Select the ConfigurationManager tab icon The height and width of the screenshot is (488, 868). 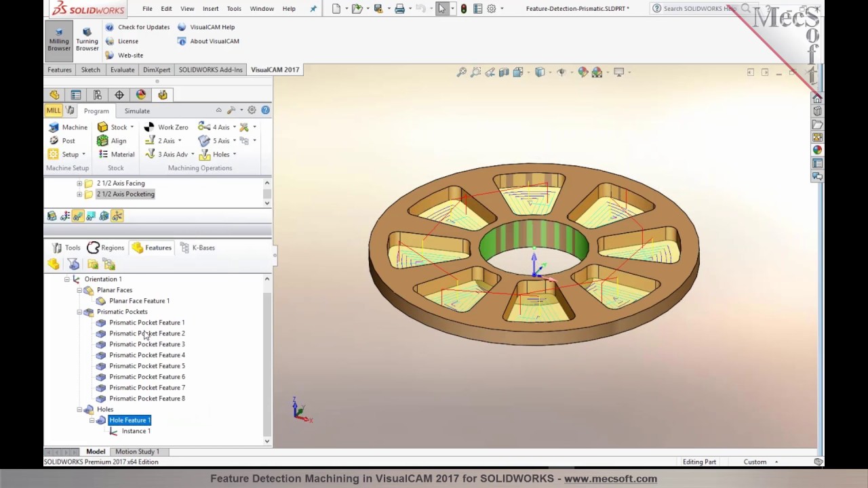coord(98,95)
